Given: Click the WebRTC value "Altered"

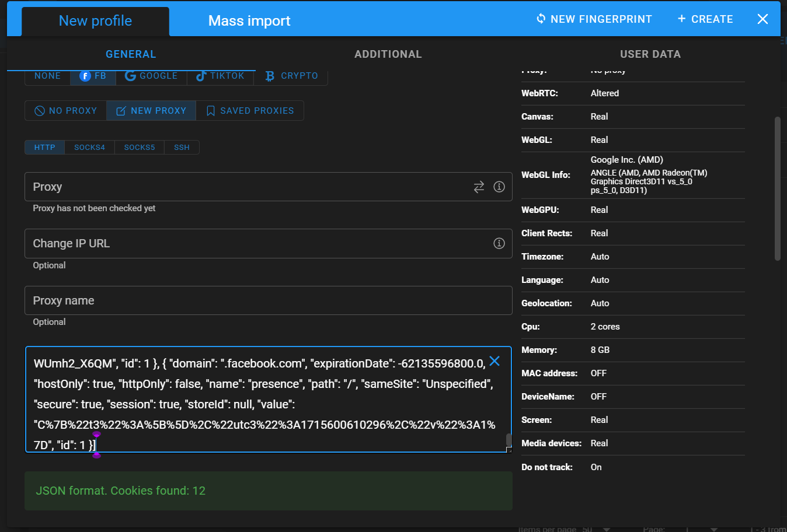Looking at the screenshot, I should point(605,93).
